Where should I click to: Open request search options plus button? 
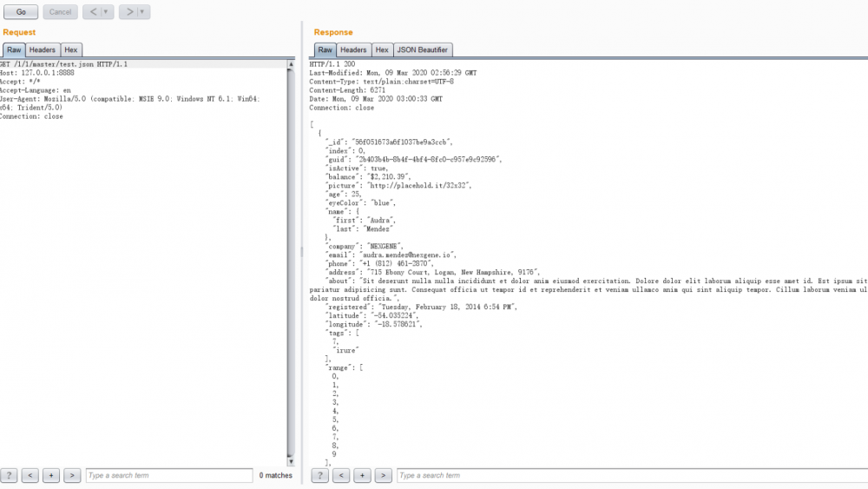click(x=51, y=475)
